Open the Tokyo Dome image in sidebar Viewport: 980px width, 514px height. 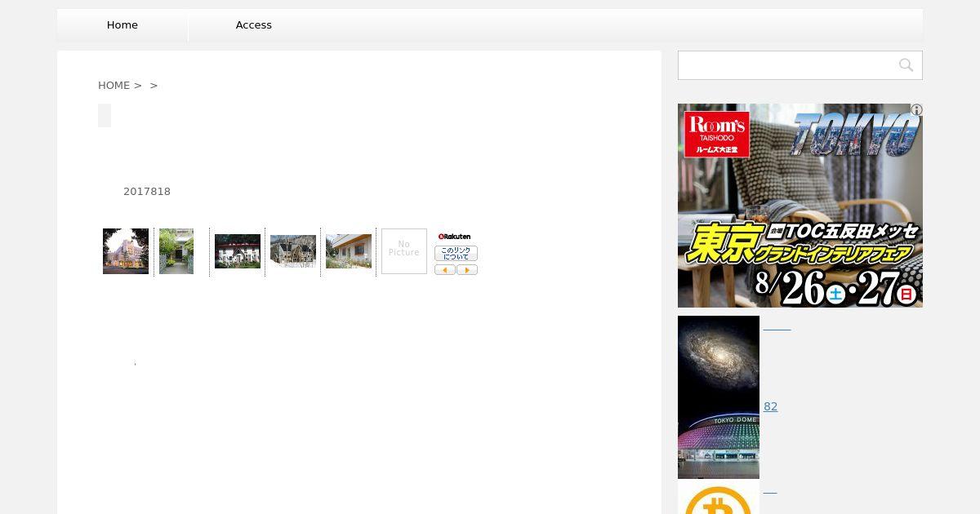pyautogui.click(x=719, y=438)
